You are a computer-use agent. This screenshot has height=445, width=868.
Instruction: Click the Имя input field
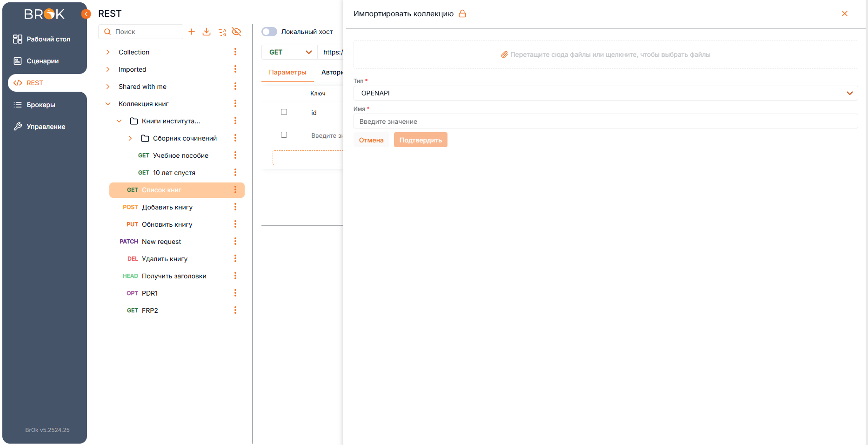tap(605, 121)
